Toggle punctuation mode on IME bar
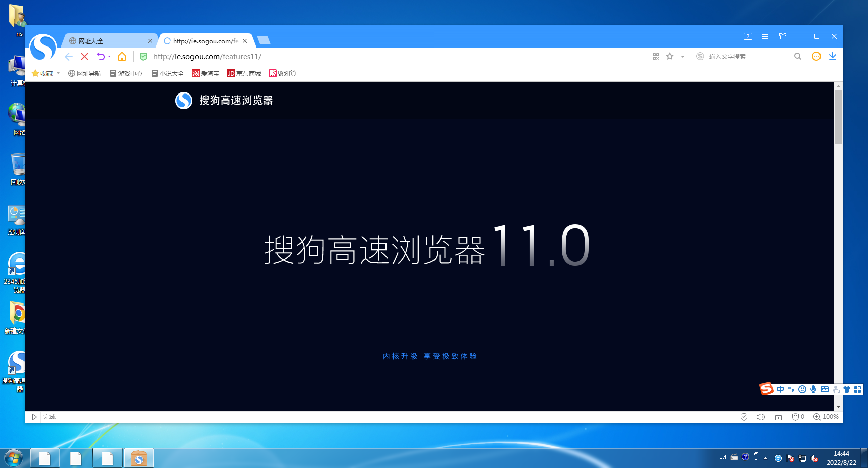Image resolution: width=868 pixels, height=468 pixels. pos(791,389)
